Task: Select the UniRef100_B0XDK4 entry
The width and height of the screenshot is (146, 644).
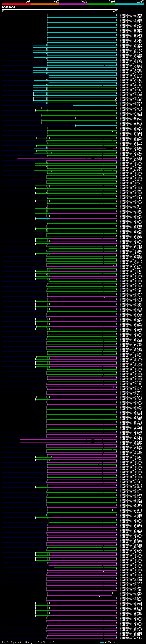Action: [x=131, y=133]
